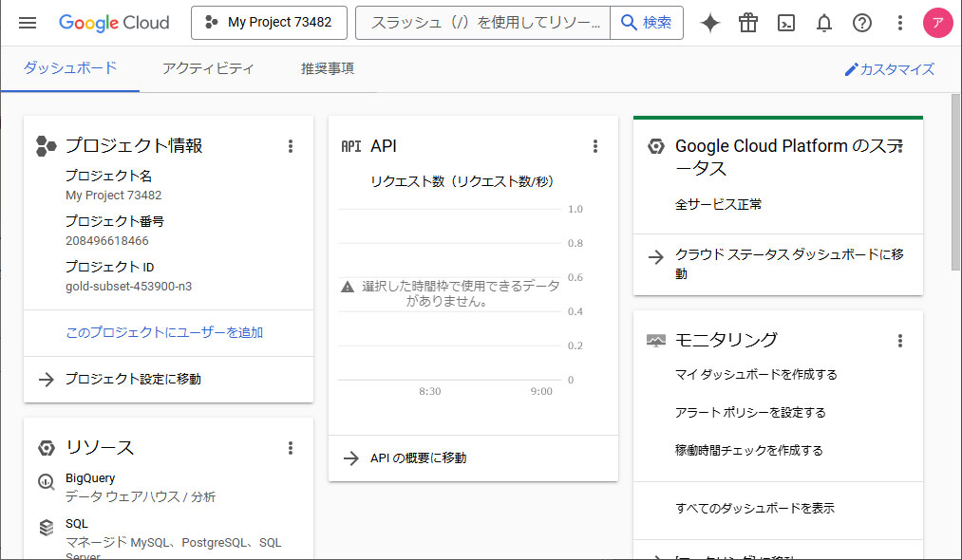The image size is (962, 560).
Task: Click the arrow beside クラウド ステータス ダッシュボード
Action: pos(656,257)
